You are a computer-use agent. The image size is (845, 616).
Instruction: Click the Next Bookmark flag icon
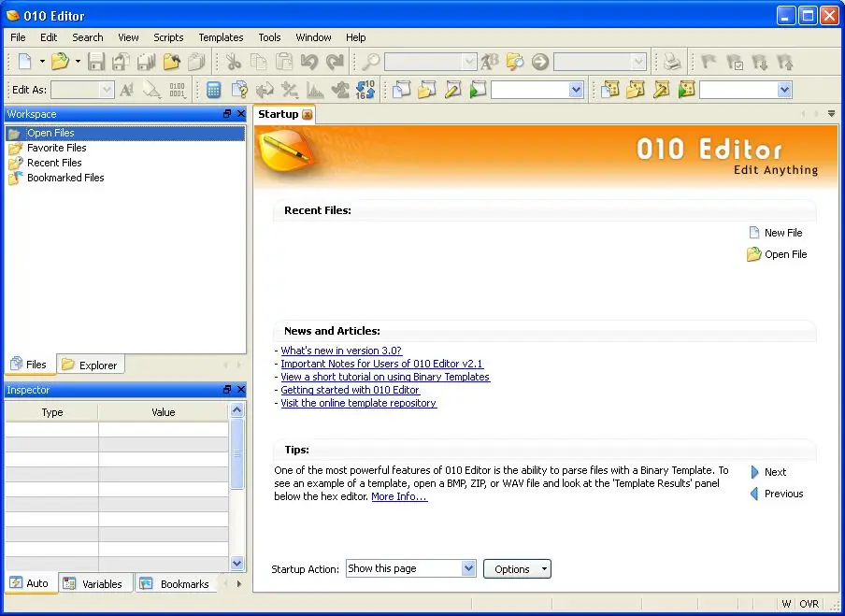coord(760,62)
